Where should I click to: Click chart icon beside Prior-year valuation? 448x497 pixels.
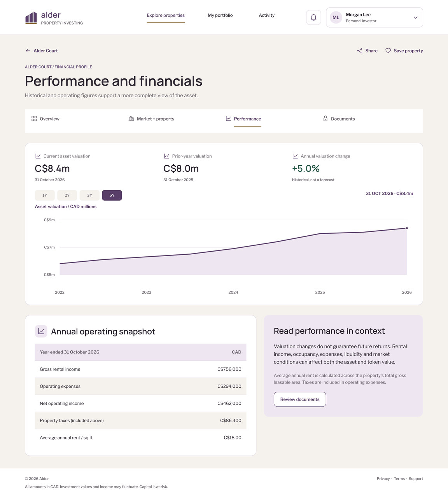pyautogui.click(x=166, y=156)
